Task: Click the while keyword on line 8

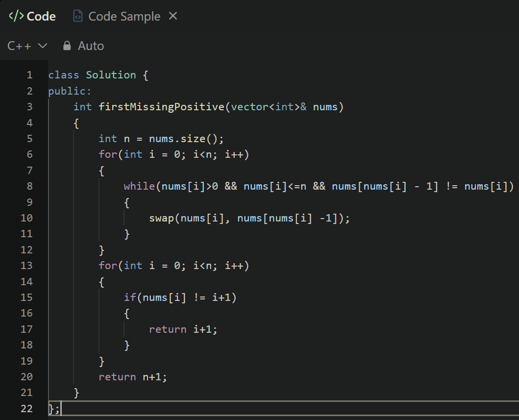Action: (x=139, y=186)
